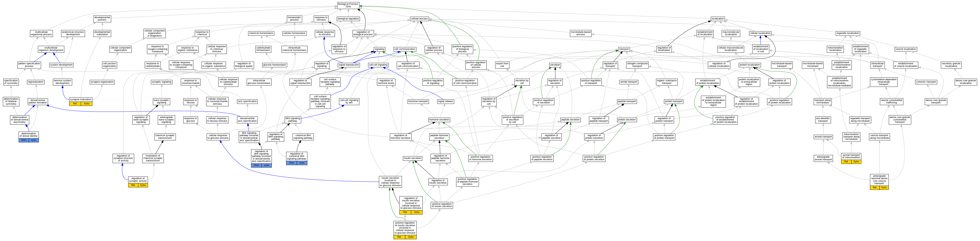
Task: Click the 'intracellular glucose homeostasis' node
Action: (x=259, y=82)
